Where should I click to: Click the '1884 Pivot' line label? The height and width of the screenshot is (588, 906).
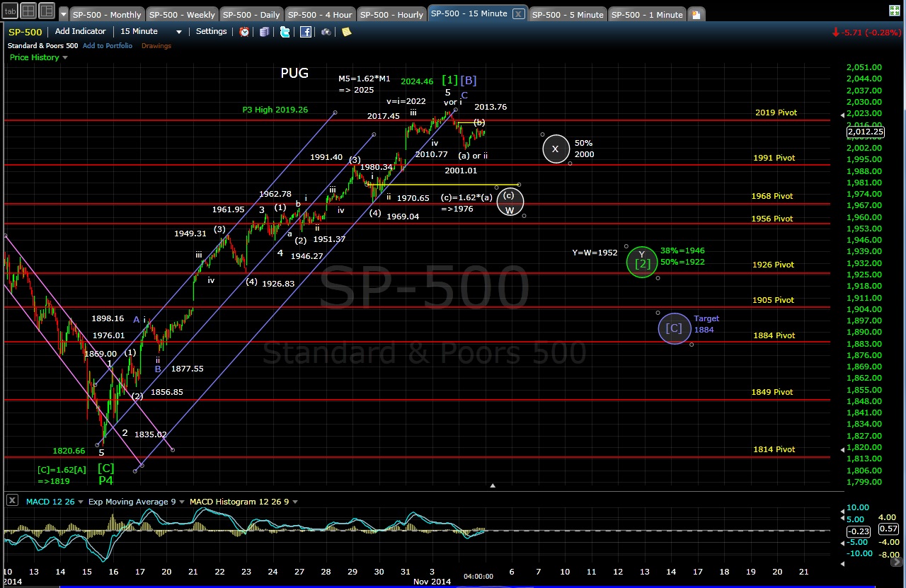click(x=774, y=335)
